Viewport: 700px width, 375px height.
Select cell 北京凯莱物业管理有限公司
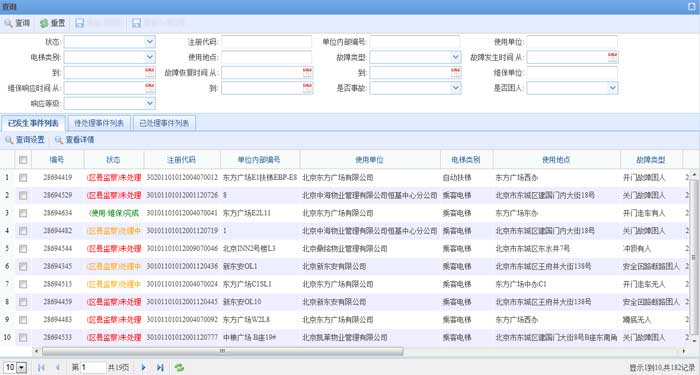345,338
